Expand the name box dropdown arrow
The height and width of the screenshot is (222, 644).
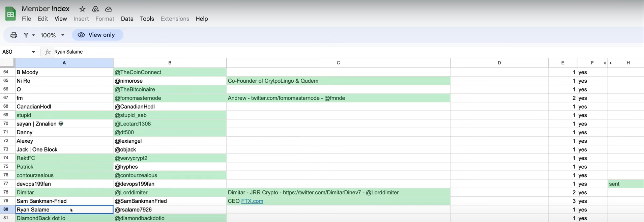(x=33, y=52)
